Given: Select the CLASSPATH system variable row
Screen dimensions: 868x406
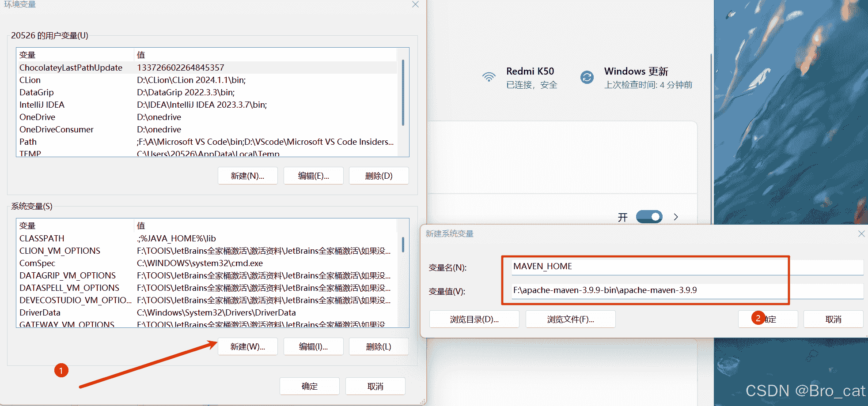Looking at the screenshot, I should (x=207, y=238).
